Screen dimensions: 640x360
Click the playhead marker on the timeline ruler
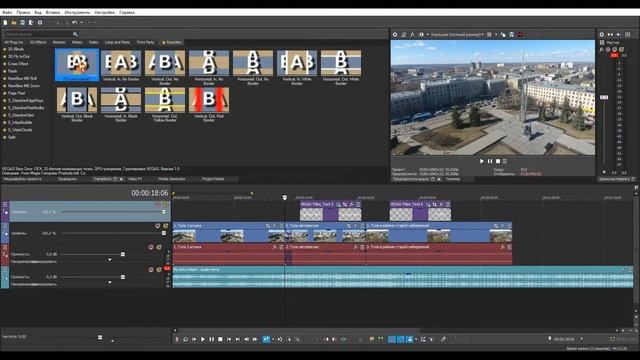coord(285,198)
